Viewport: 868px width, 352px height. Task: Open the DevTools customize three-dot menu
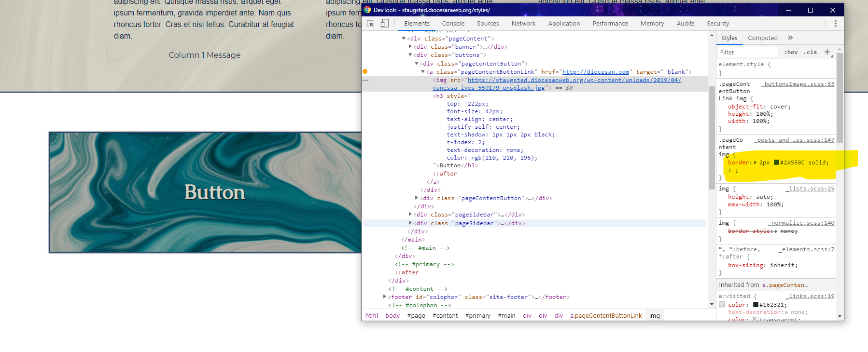click(x=835, y=23)
